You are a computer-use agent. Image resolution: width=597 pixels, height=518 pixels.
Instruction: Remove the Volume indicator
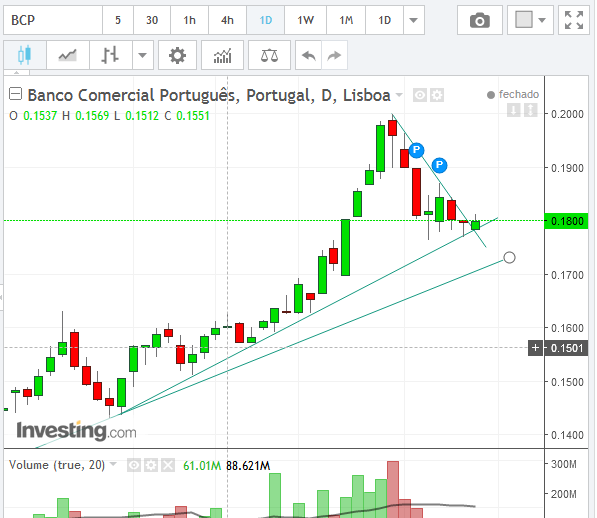coord(168,465)
